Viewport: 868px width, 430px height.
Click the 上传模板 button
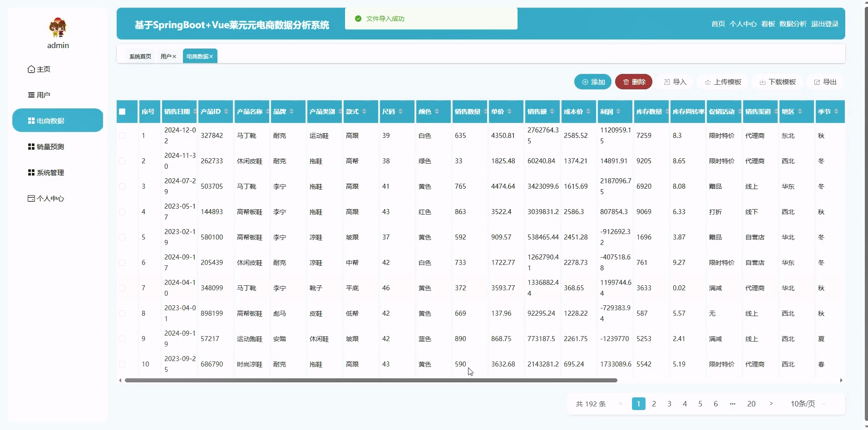723,82
